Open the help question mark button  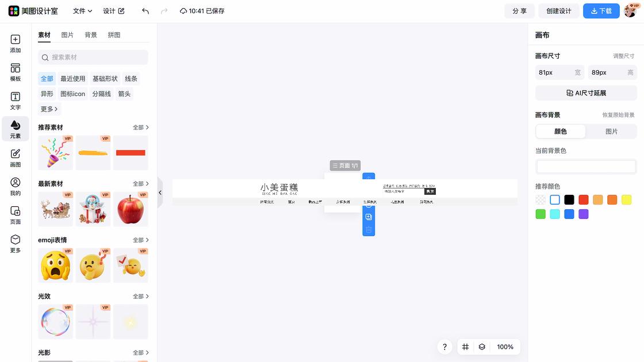[x=444, y=347]
